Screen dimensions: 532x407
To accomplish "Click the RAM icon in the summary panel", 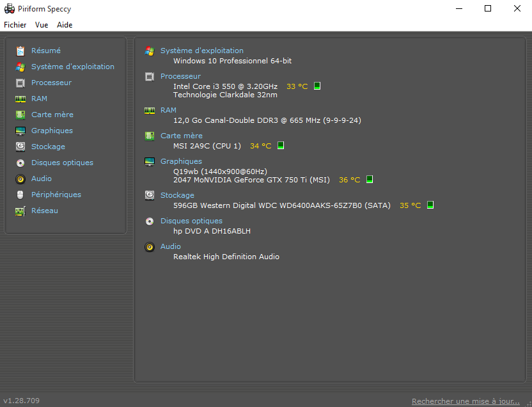I will point(150,111).
